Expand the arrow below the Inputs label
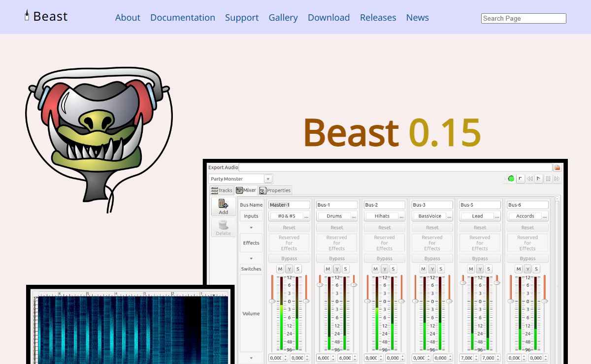 coord(251,228)
